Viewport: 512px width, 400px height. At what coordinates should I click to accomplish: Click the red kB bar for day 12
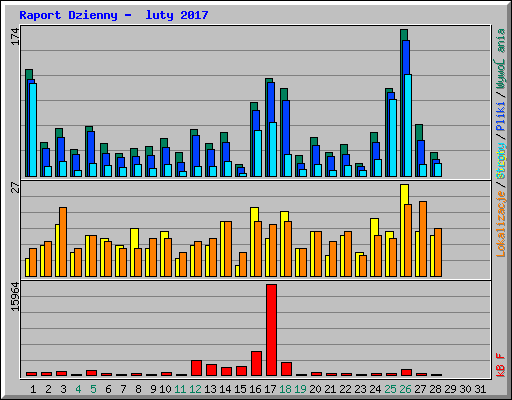[196, 368]
